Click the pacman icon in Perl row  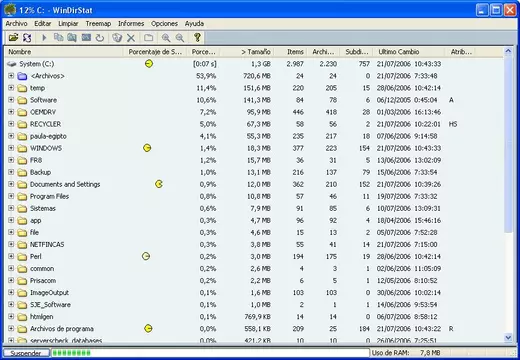146,256
